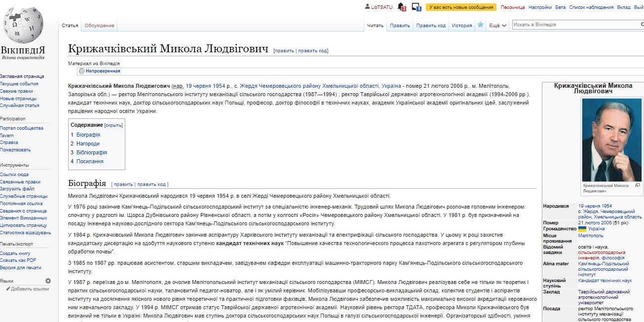Click the Бета link
Screen dimensions: 644x322
pyautogui.click(x=561, y=7)
